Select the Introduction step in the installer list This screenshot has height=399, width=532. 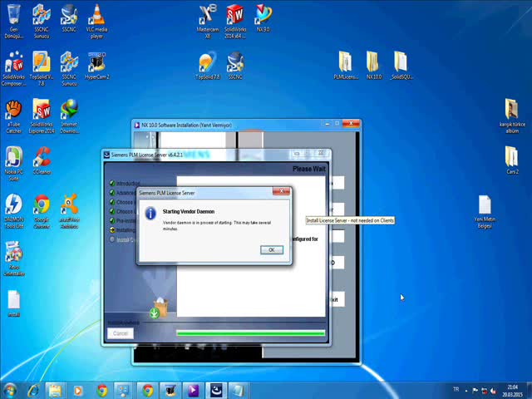125,183
